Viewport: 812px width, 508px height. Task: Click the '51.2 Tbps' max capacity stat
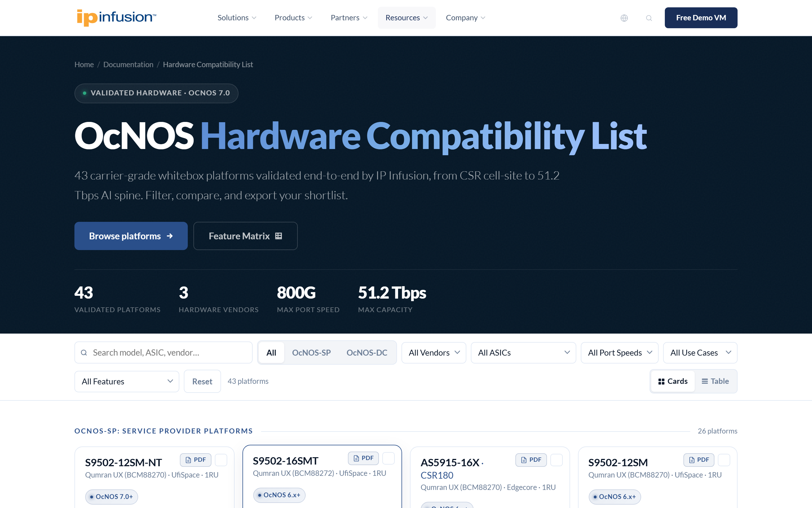point(392,293)
